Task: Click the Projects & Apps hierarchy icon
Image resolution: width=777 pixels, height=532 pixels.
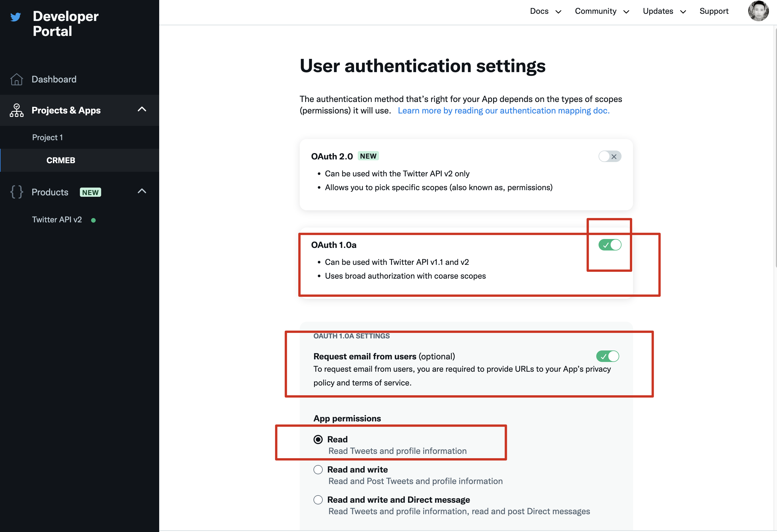Action: 16,110
